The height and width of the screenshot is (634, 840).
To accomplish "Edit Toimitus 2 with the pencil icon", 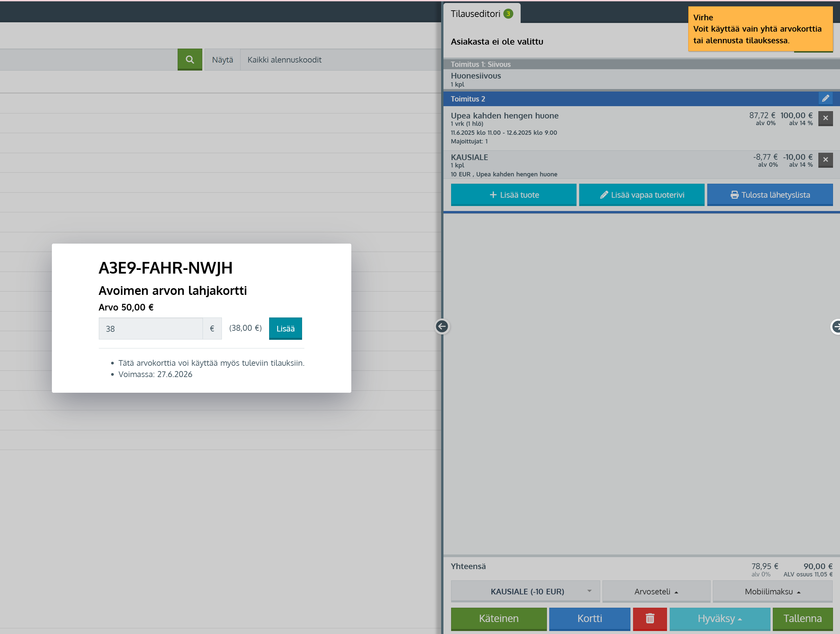I will point(825,99).
